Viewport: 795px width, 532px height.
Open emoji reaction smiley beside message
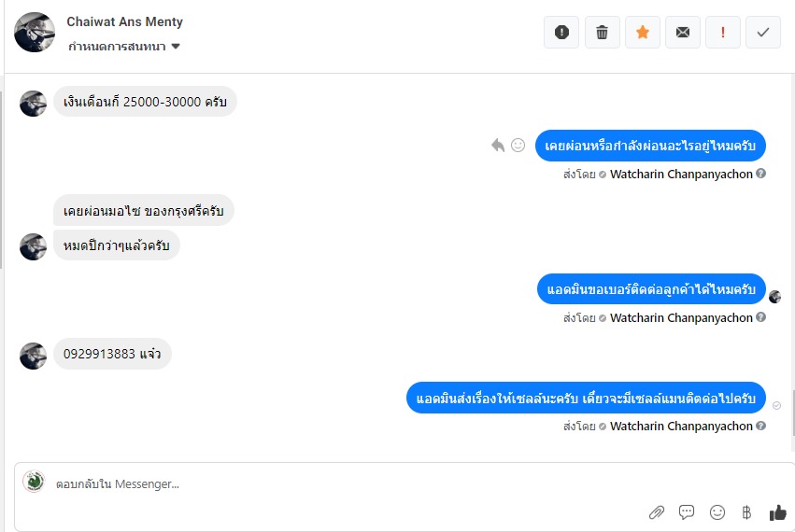(518, 146)
